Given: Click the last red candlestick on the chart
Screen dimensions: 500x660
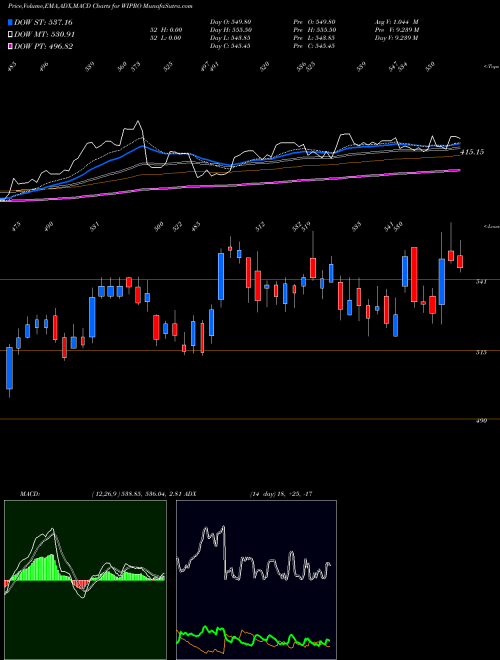Looking at the screenshot, I should coord(460,261).
